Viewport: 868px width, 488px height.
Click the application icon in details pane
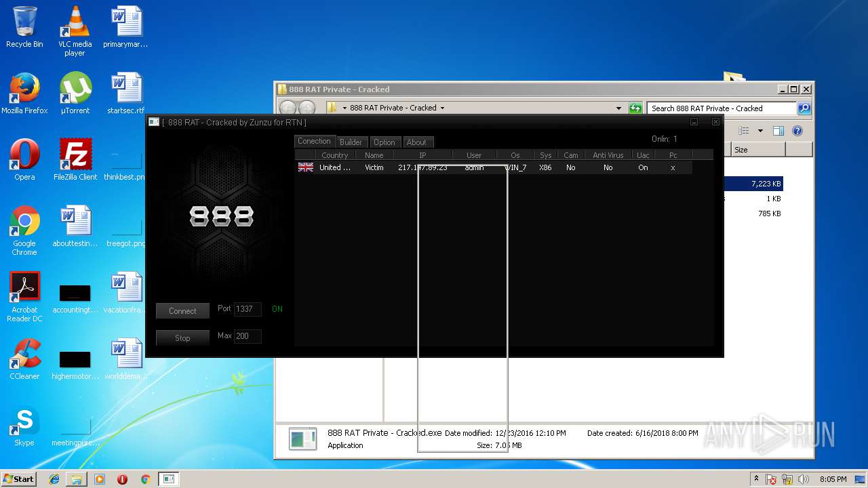302,439
